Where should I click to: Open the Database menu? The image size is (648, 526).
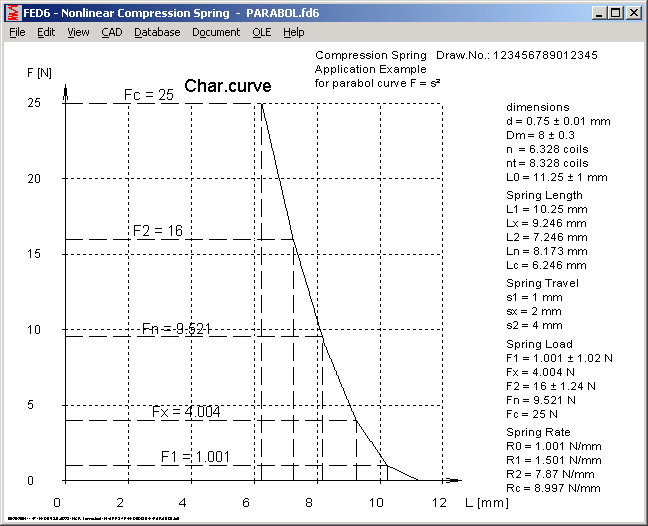(x=157, y=32)
